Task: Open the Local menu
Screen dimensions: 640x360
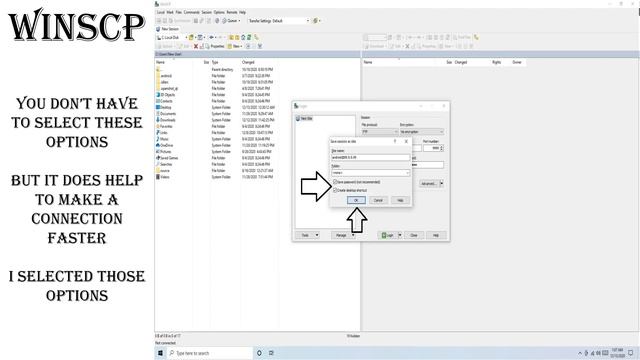Action: [161, 12]
